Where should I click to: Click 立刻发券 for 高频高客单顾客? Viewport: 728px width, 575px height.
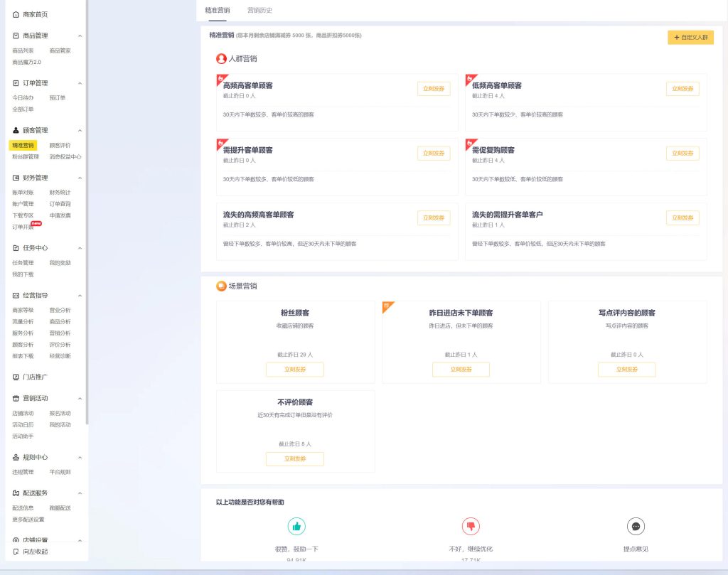tap(433, 89)
